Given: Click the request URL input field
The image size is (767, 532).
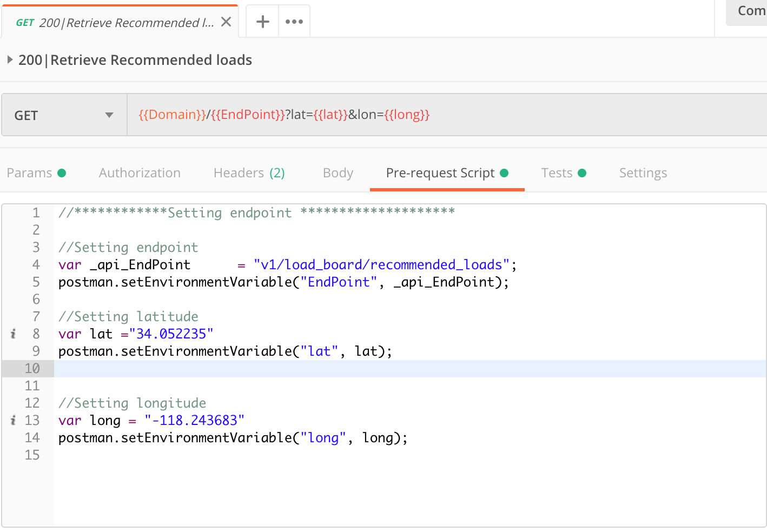Looking at the screenshot, I should pyautogui.click(x=447, y=115).
